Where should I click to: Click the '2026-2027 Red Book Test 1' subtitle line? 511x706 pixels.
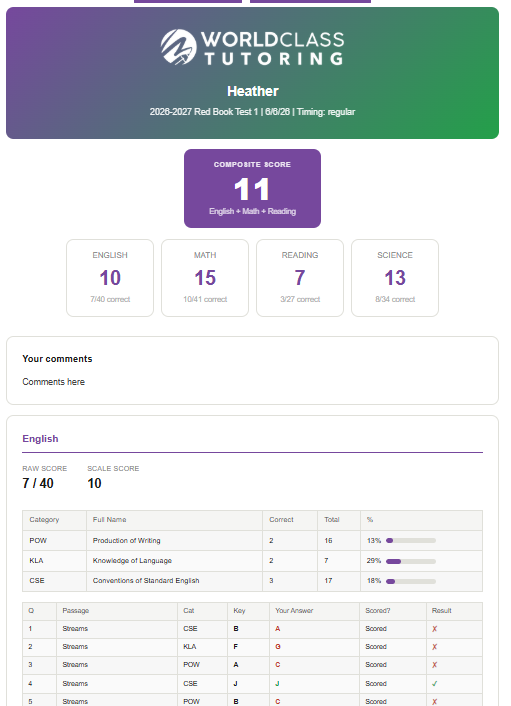point(252,112)
